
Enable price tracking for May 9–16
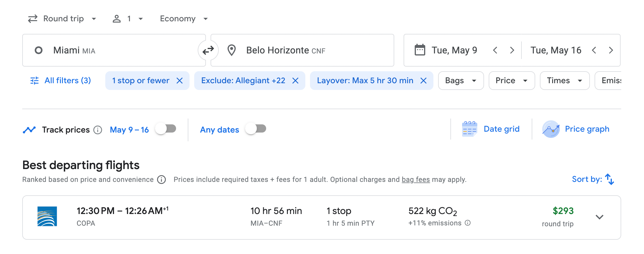[166, 129]
